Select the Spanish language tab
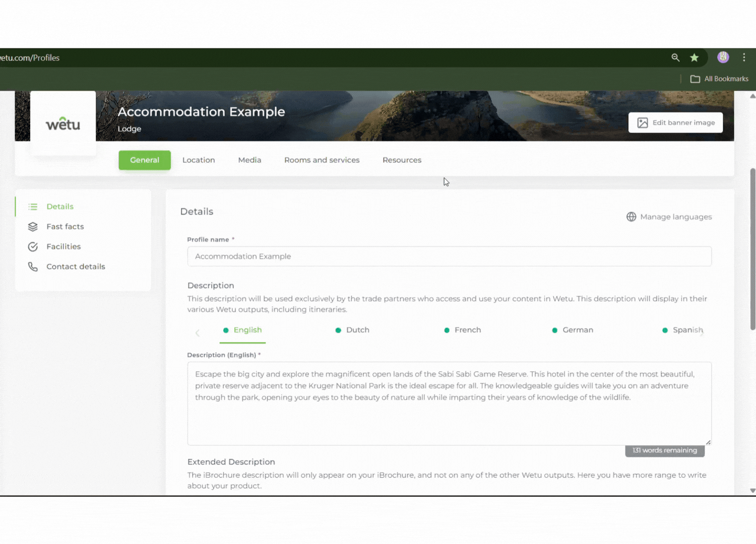Screen dimensions: 756x544 [682, 330]
